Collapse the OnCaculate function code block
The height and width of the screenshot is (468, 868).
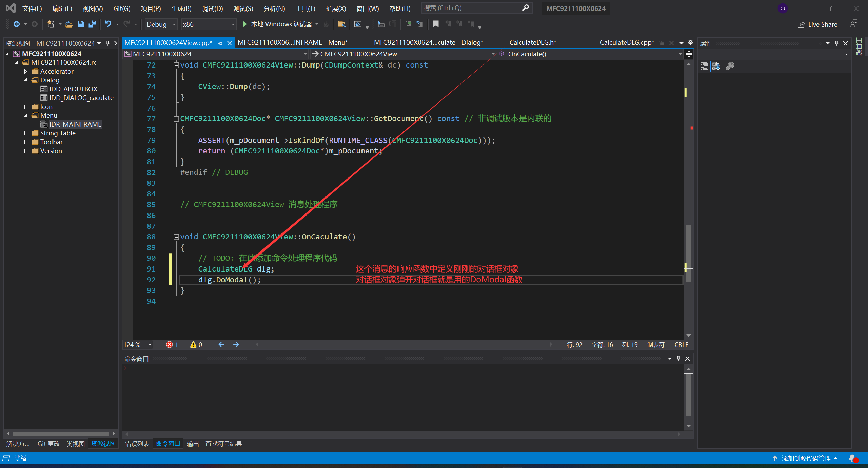(176, 237)
